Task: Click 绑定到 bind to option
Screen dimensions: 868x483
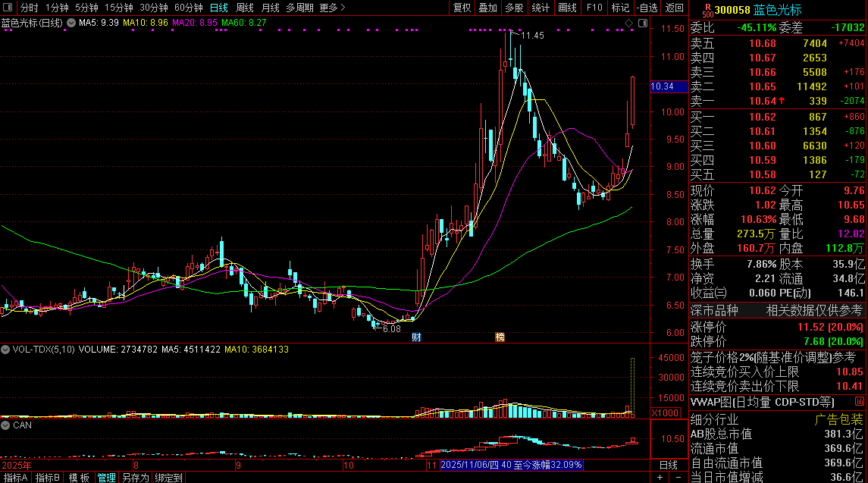Action: pyautogui.click(x=169, y=478)
